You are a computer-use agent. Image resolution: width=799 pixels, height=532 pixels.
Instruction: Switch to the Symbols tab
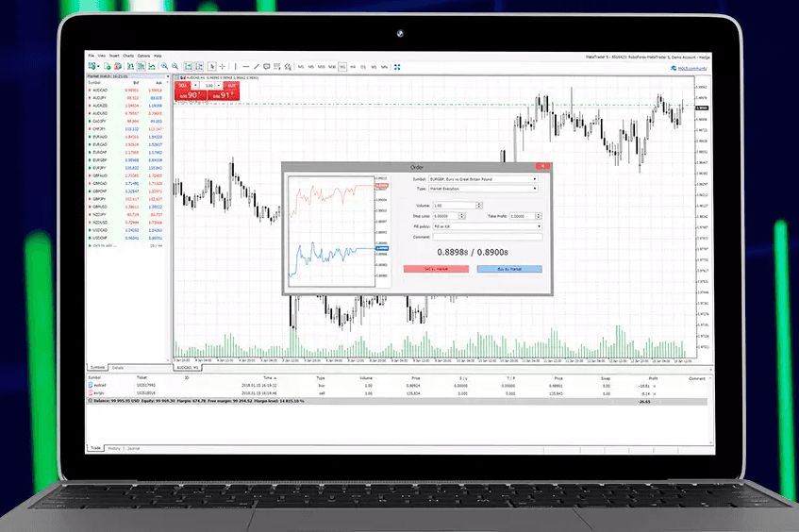point(97,368)
